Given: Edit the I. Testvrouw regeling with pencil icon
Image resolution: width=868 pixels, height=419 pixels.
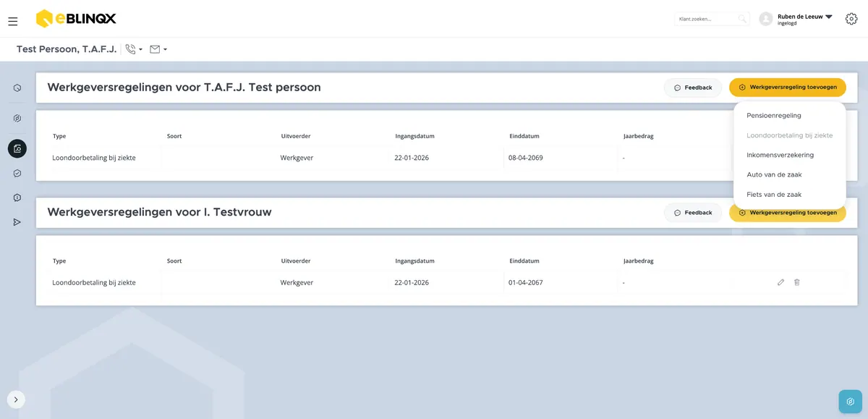Looking at the screenshot, I should point(780,282).
